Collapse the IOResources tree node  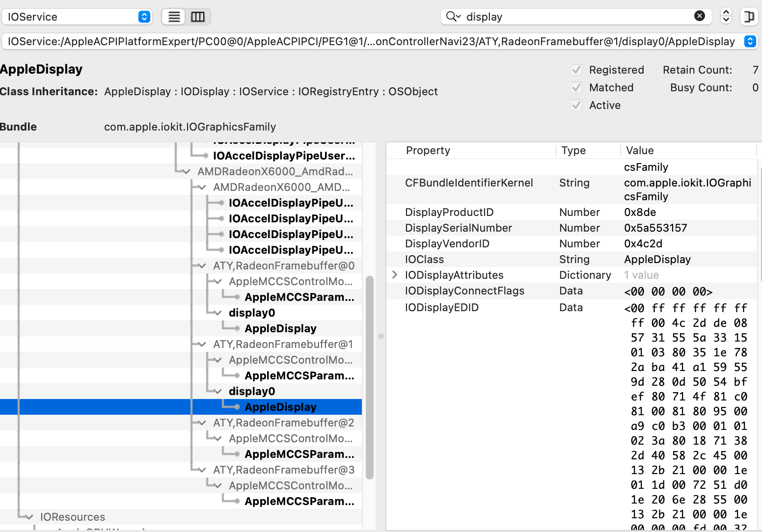29,517
